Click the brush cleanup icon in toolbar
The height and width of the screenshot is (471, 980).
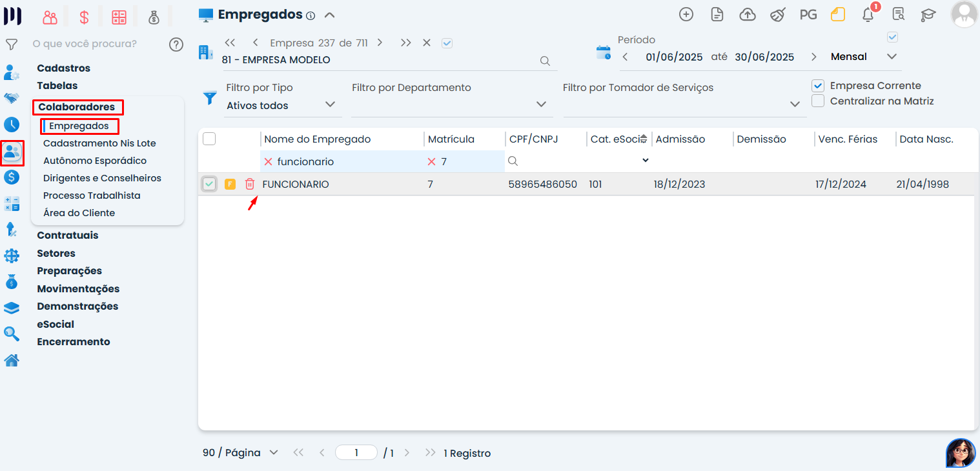[x=778, y=14]
